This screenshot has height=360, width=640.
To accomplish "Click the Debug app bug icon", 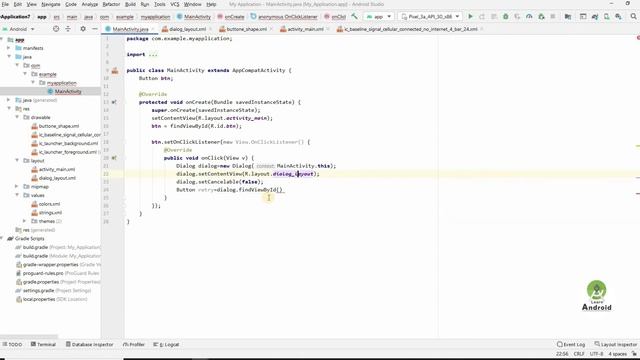I will pyautogui.click(x=506, y=17).
